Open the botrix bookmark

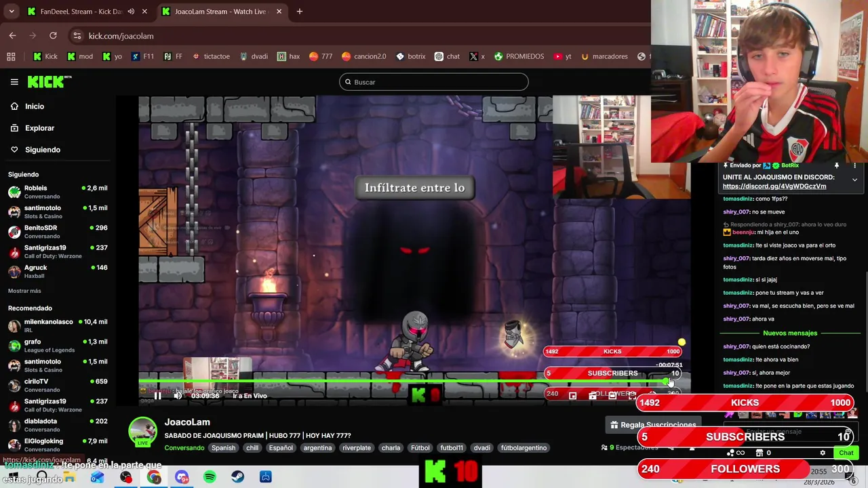(410, 57)
